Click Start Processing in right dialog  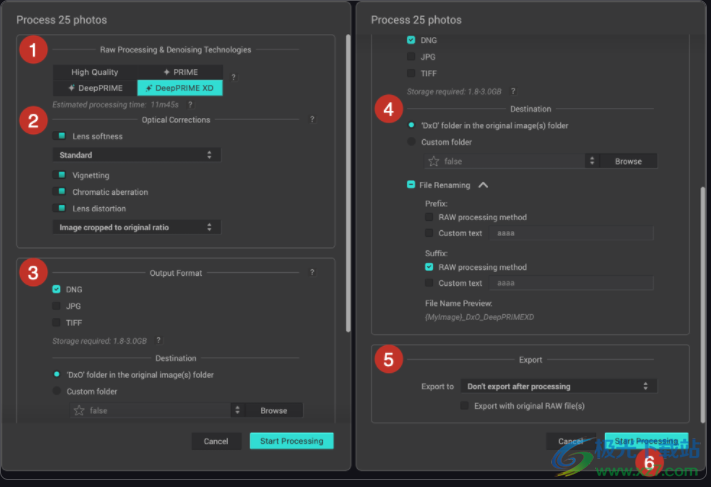(646, 441)
